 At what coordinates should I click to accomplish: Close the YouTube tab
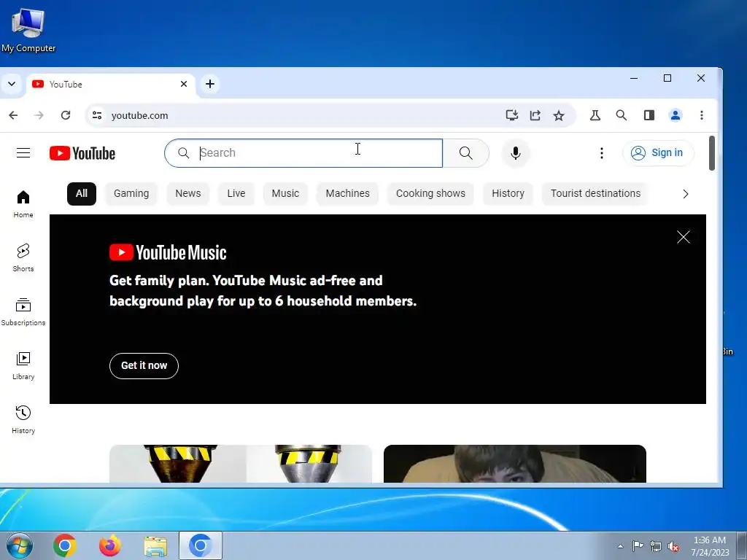184,84
